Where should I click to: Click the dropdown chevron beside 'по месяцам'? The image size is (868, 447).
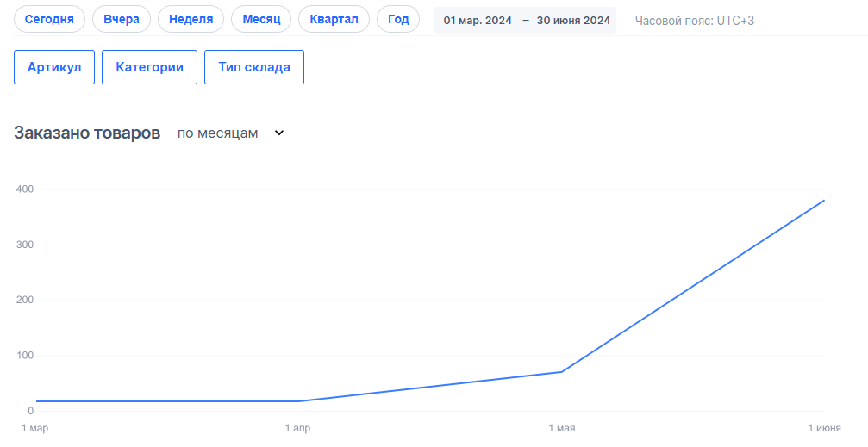(x=278, y=133)
